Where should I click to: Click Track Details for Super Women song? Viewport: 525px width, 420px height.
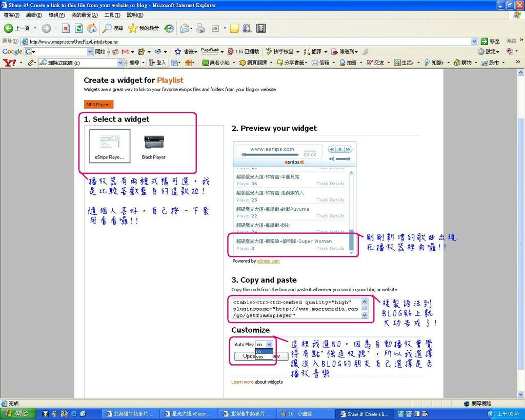click(330, 249)
